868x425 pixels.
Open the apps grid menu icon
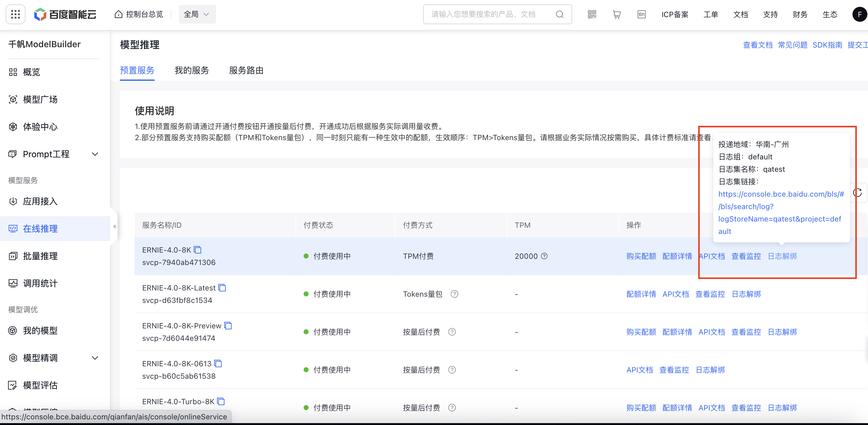click(x=16, y=14)
